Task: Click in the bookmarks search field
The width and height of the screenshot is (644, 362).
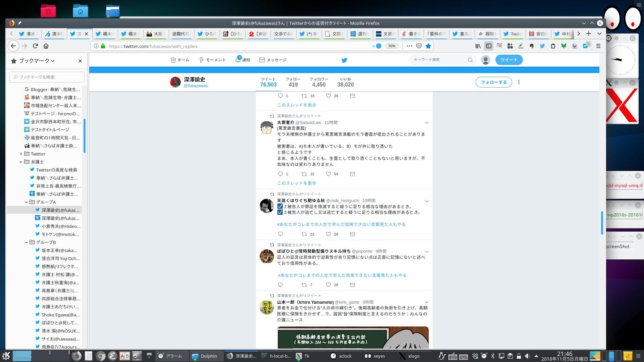Action: coord(47,77)
